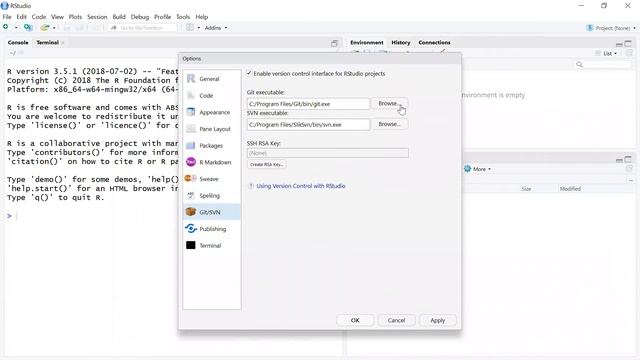640x360 pixels.
Task: Open the Addins dropdown
Action: [216, 28]
